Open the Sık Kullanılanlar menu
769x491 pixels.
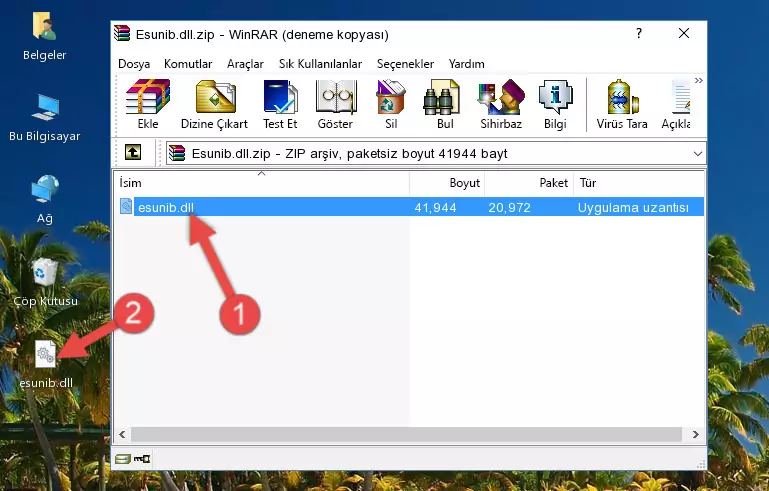pyautogui.click(x=320, y=64)
